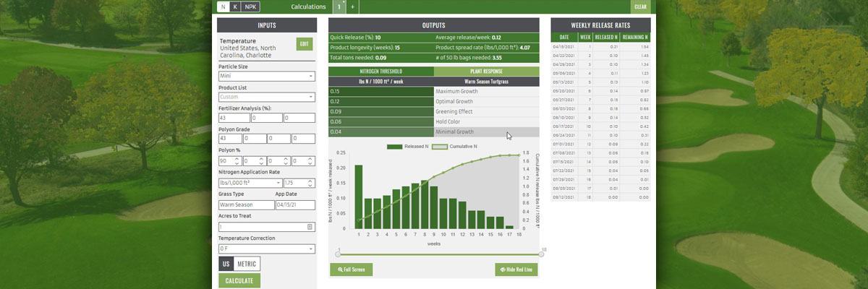This screenshot has width=868, height=289.
Task: Open chart in Full Screen
Action: 352,269
